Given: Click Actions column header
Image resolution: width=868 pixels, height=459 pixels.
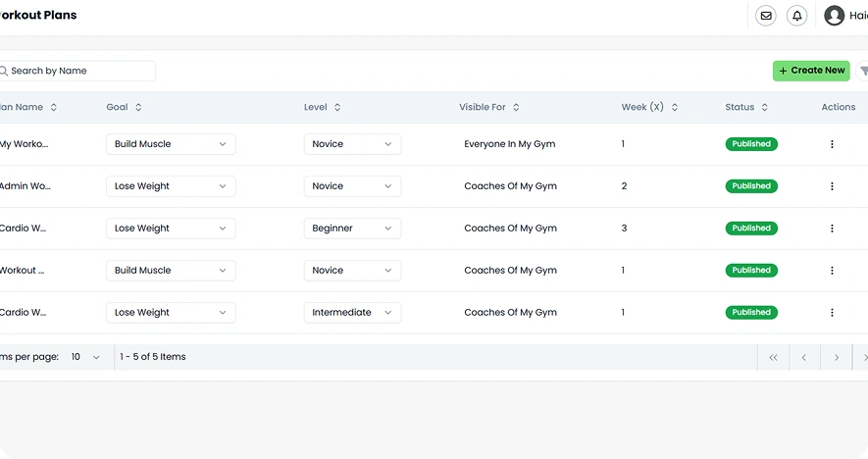Looking at the screenshot, I should point(839,108).
